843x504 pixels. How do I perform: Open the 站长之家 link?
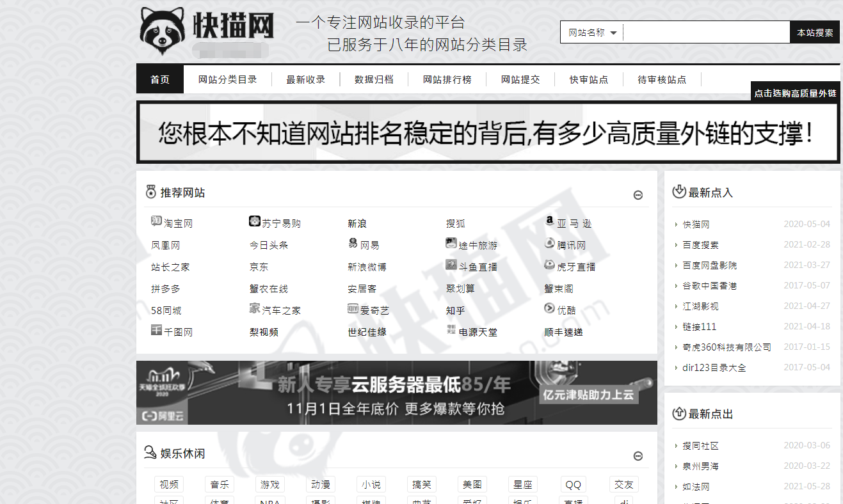coord(170,267)
